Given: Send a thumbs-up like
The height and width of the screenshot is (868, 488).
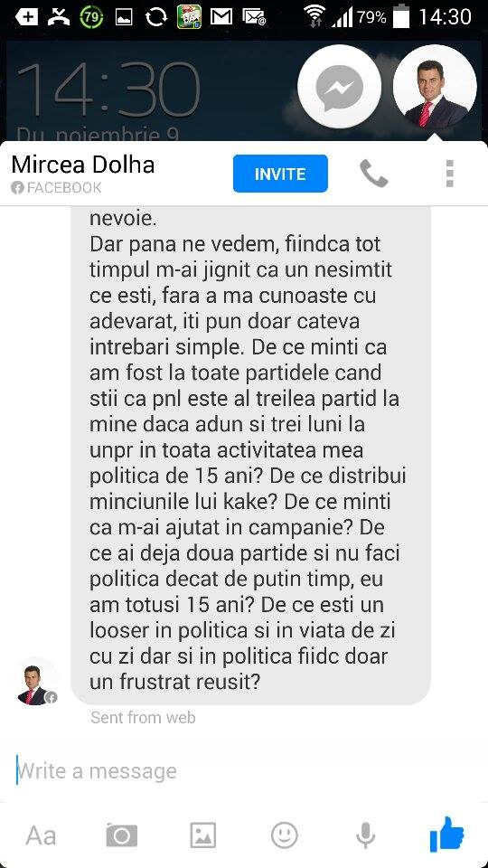Looking at the screenshot, I should (x=446, y=835).
